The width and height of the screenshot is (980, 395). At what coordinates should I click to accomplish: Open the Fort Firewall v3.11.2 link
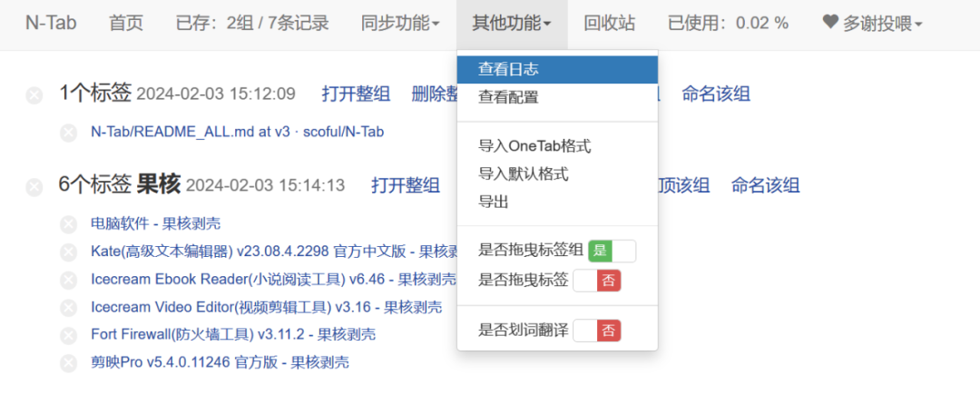pyautogui.click(x=233, y=335)
